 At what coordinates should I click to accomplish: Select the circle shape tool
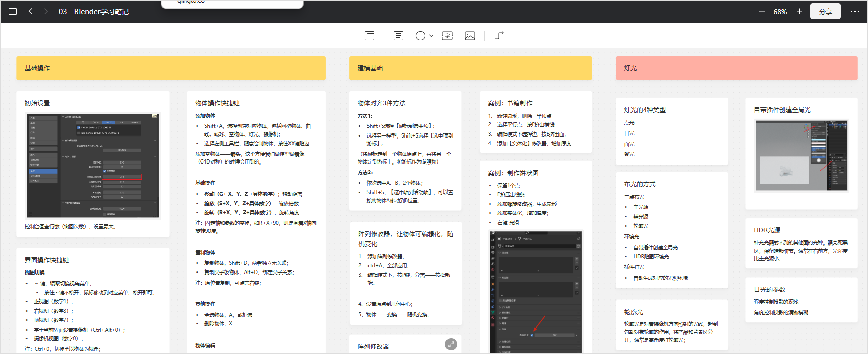coord(420,36)
